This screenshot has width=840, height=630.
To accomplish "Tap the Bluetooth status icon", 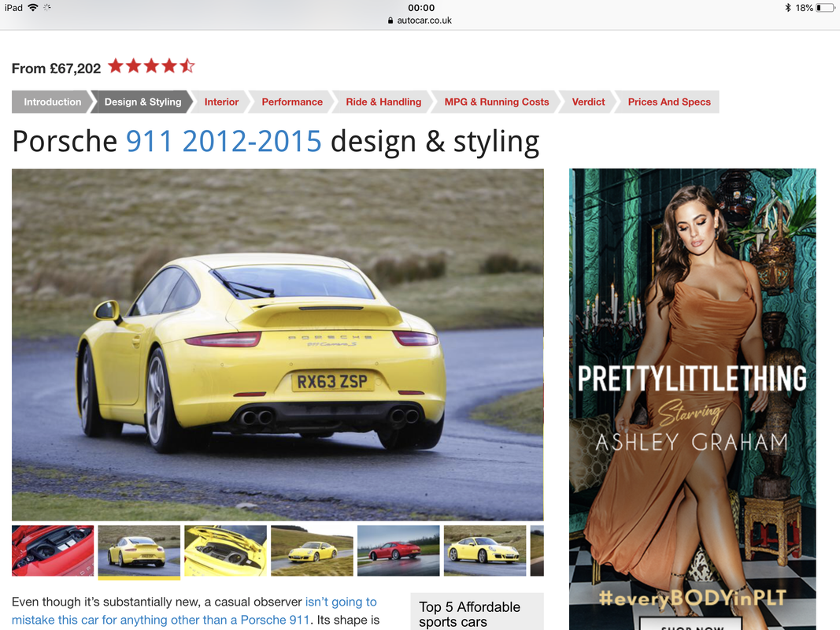I will [x=787, y=8].
